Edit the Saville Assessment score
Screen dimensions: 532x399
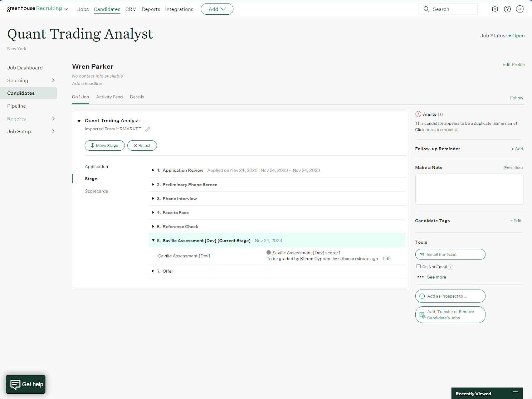tap(387, 259)
